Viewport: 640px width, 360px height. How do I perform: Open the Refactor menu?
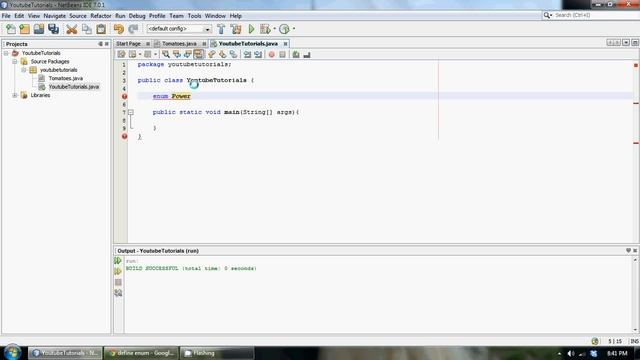tap(100, 16)
